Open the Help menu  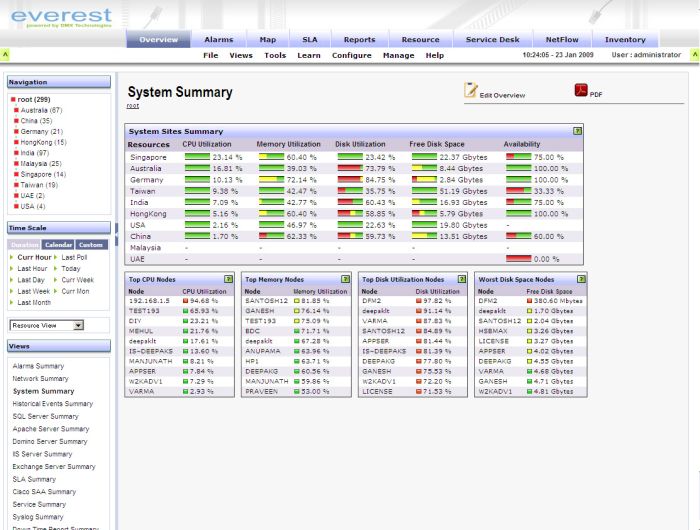[x=434, y=55]
